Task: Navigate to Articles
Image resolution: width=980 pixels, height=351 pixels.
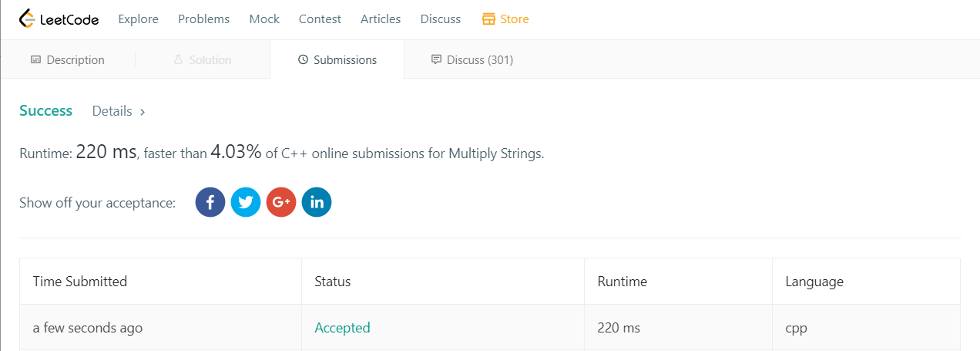Action: [381, 19]
